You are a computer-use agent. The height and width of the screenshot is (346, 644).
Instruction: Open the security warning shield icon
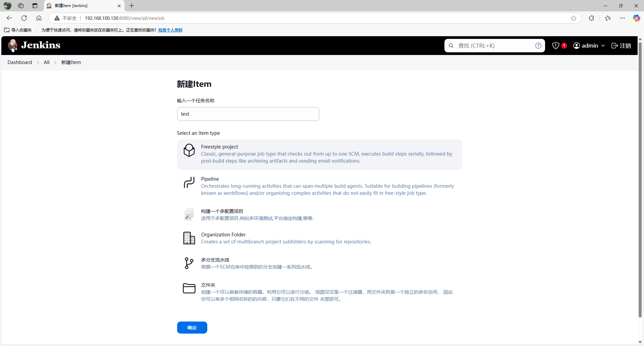tap(556, 46)
